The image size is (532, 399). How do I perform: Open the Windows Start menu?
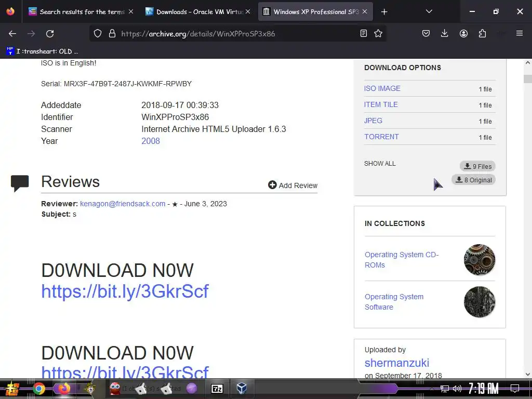tap(12, 389)
